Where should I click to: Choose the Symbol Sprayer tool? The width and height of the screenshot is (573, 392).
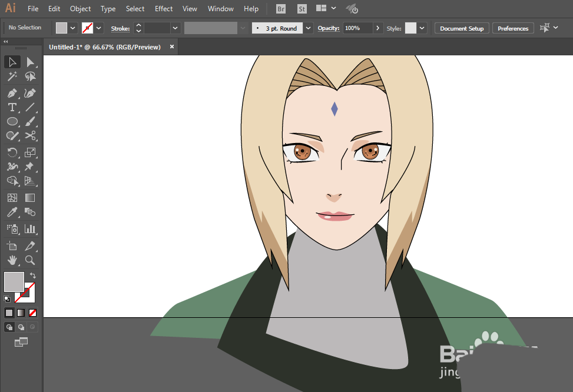(12, 229)
